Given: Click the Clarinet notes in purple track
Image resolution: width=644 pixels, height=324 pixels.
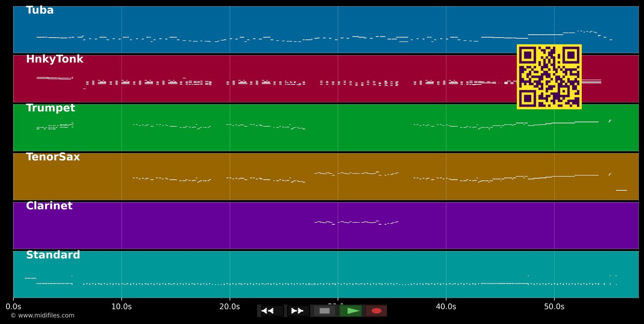Looking at the screenshot, I should coord(356,222).
